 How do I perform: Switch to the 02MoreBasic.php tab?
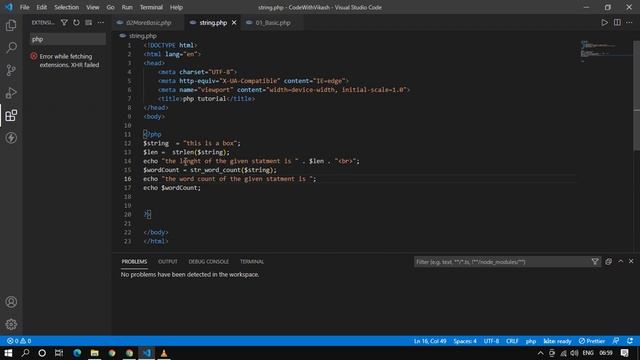(x=148, y=23)
